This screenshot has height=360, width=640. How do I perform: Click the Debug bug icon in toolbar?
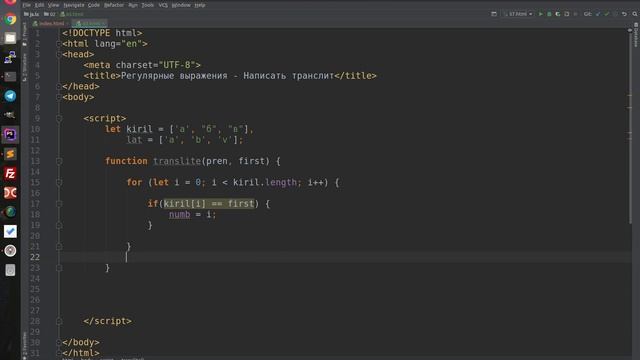coord(549,14)
